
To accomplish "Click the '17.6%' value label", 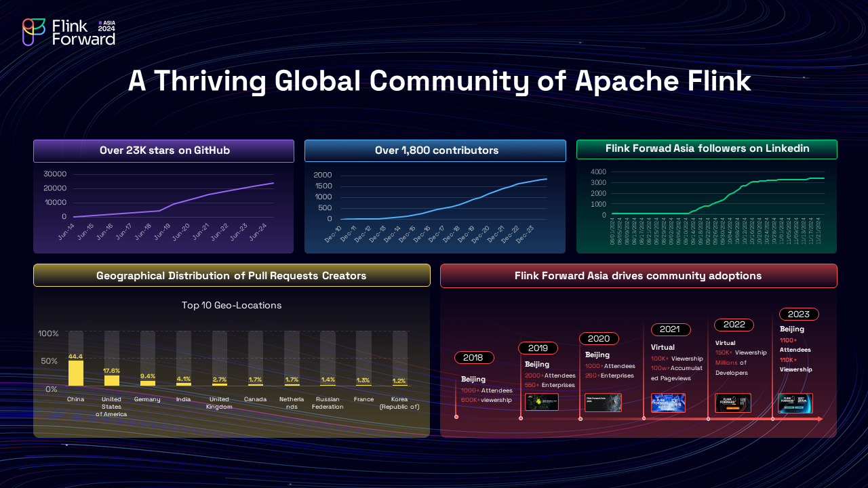I will pos(111,371).
